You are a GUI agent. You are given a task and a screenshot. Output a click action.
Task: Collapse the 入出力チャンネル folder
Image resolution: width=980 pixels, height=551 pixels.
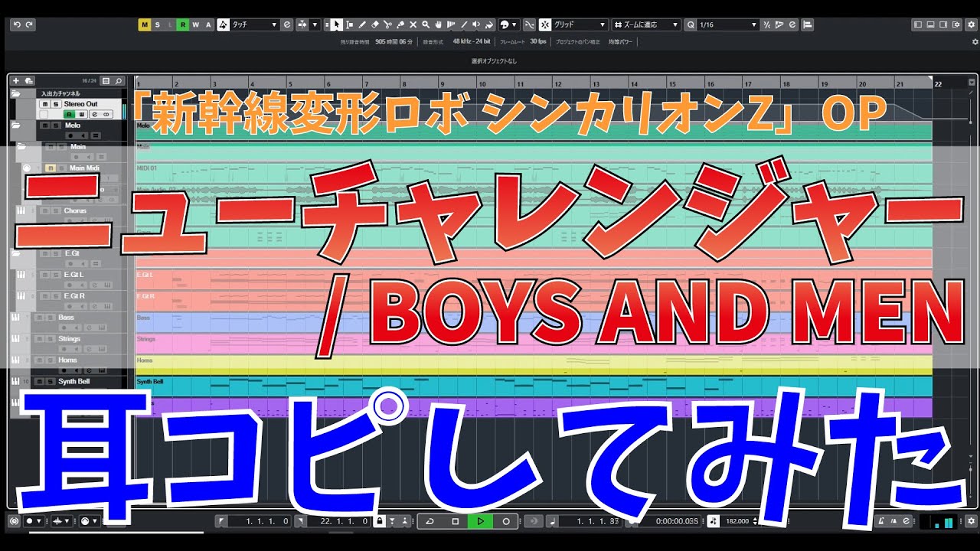[15, 93]
